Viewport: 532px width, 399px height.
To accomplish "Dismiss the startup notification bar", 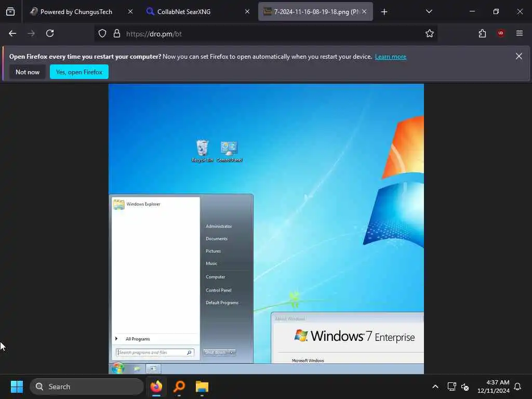I will [x=519, y=56].
